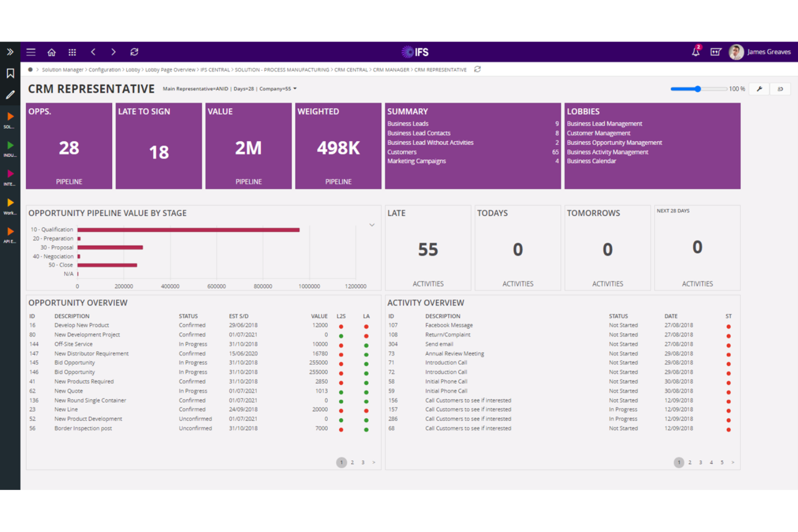Select the bookmark icon in the left sidebar
Image resolution: width=798 pixels, height=532 pixels.
pyautogui.click(x=10, y=73)
